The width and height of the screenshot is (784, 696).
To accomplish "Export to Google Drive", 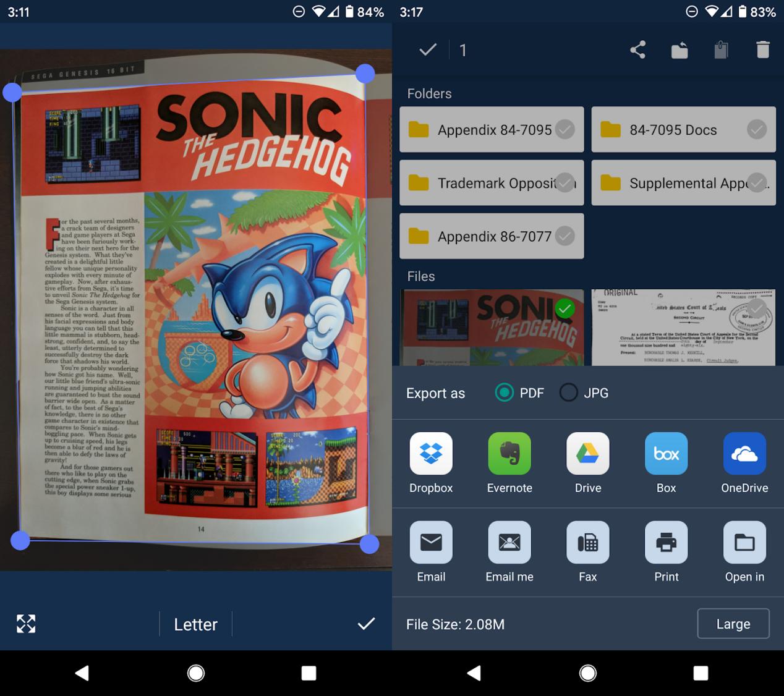I will (588, 463).
